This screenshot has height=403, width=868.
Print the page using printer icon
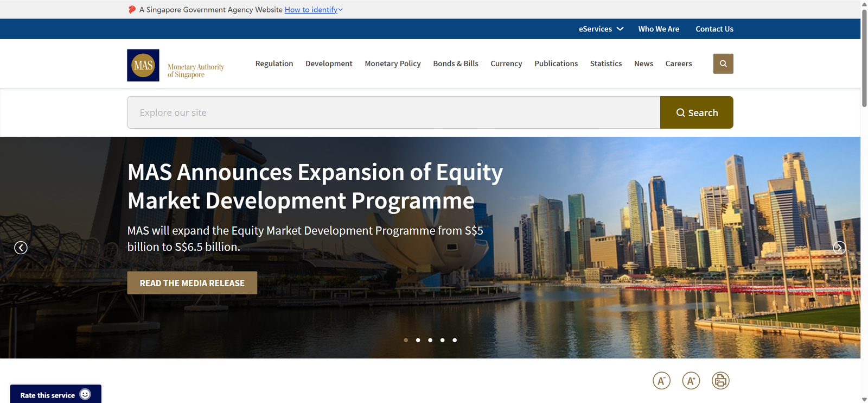(720, 381)
